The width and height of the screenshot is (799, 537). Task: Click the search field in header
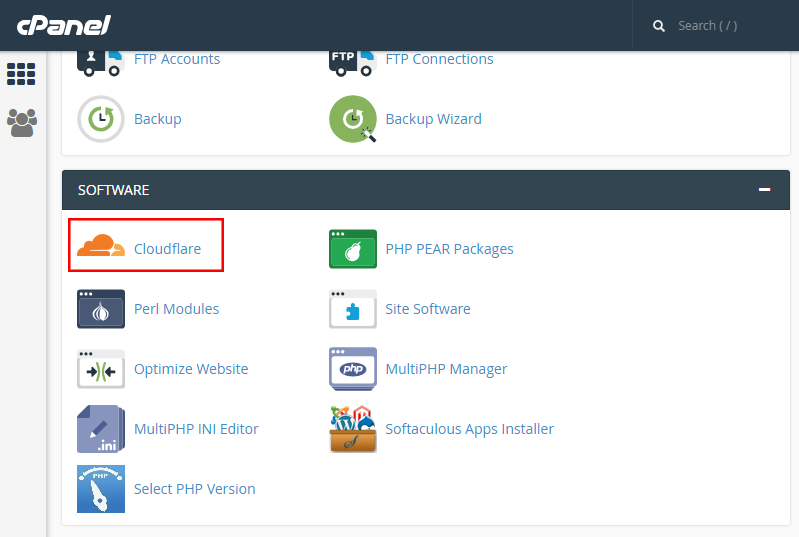tap(720, 26)
